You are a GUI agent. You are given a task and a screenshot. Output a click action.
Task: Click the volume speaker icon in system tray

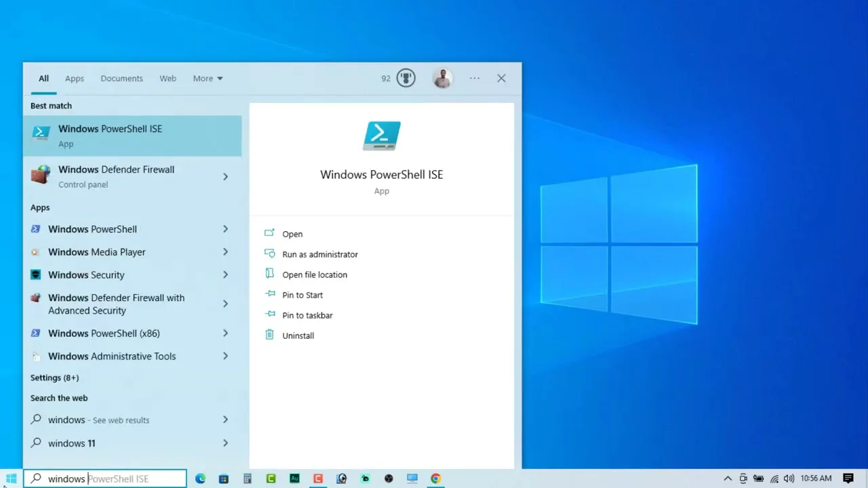[789, 479]
